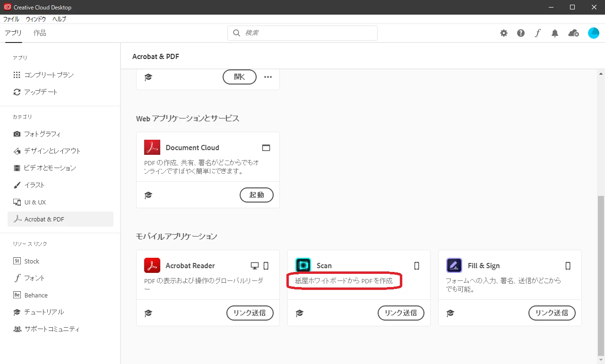Select フォトグラフィ category

60,134
